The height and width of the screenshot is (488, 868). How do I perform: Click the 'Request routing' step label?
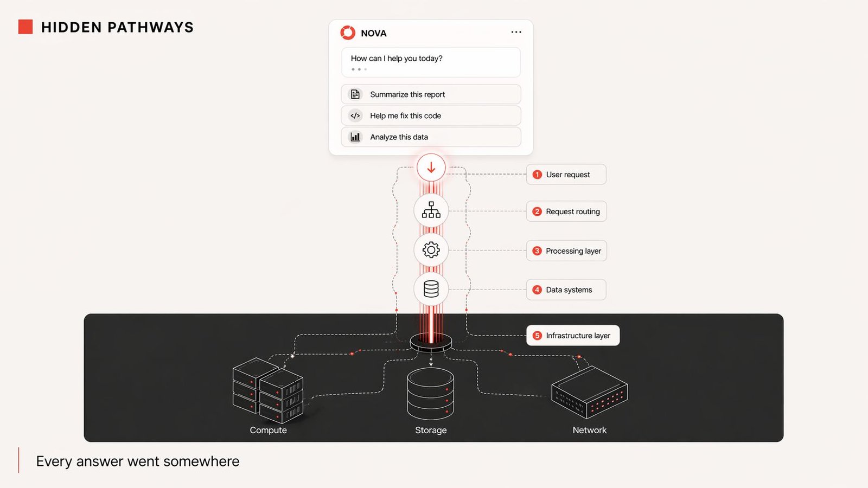click(x=566, y=211)
